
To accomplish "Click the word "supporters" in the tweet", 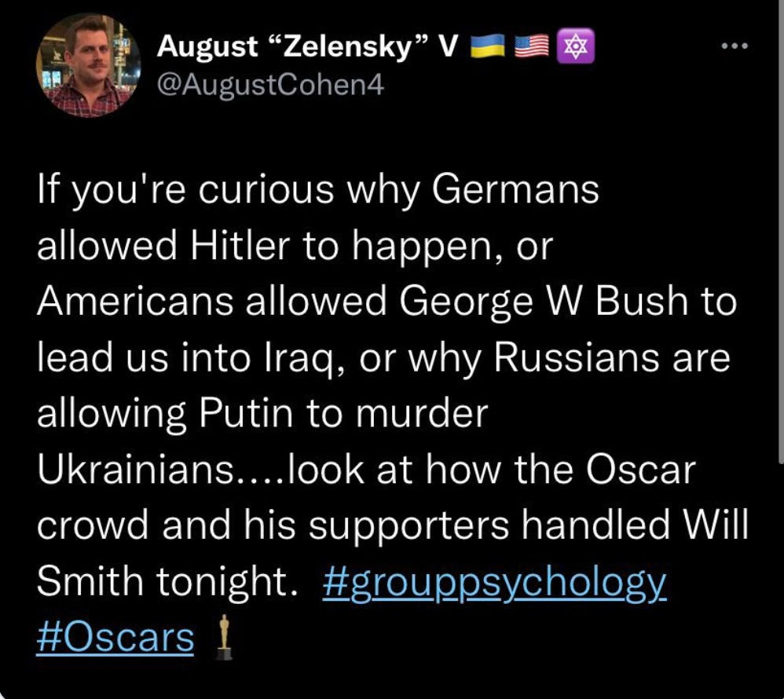I will pos(408,527).
